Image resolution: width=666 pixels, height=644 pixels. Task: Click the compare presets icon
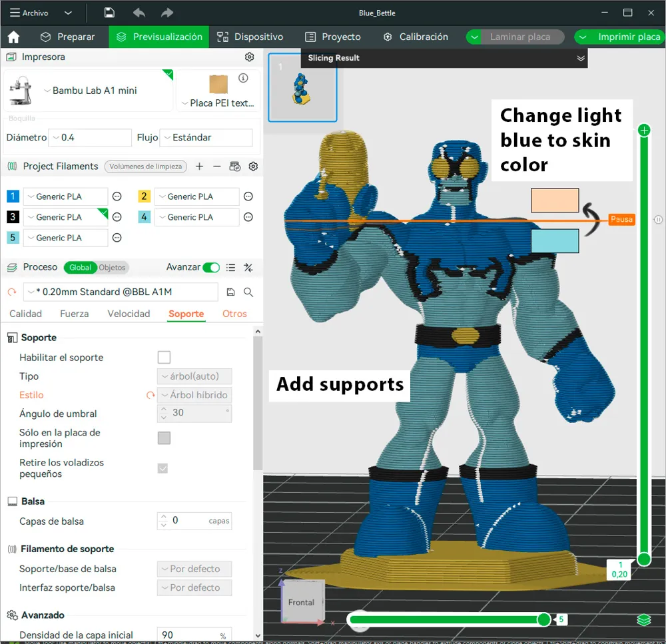(248, 268)
